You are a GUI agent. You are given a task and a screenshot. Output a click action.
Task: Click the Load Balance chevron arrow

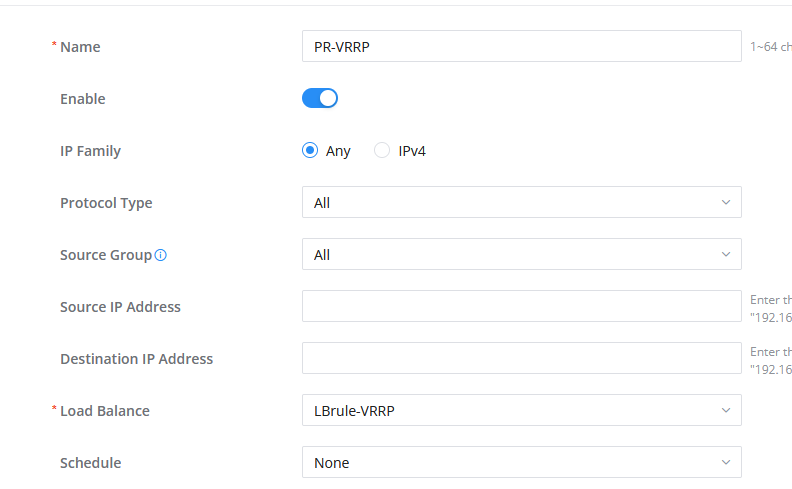click(726, 411)
